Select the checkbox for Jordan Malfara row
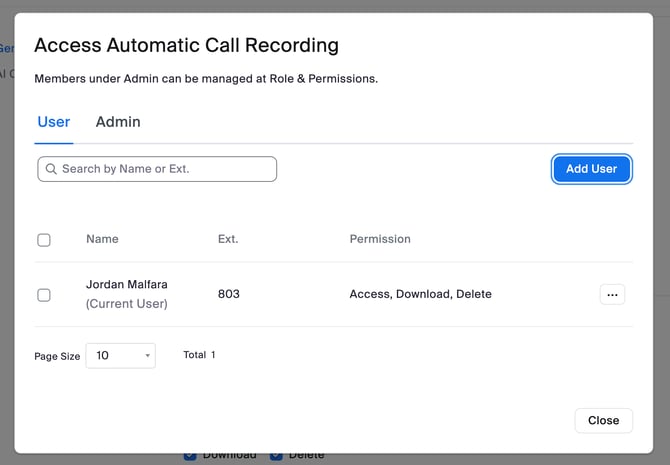Screen dimensions: 670x465 44,295
